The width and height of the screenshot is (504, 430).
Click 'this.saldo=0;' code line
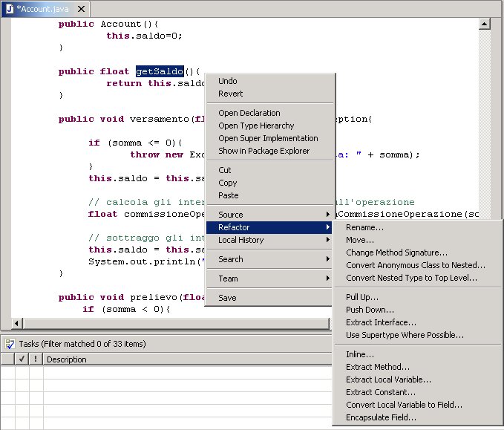[144, 36]
